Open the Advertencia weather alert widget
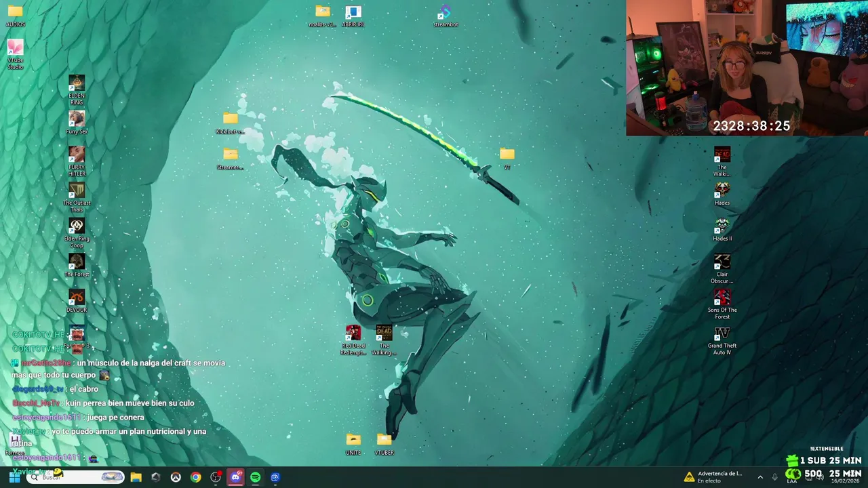 pyautogui.click(x=713, y=477)
